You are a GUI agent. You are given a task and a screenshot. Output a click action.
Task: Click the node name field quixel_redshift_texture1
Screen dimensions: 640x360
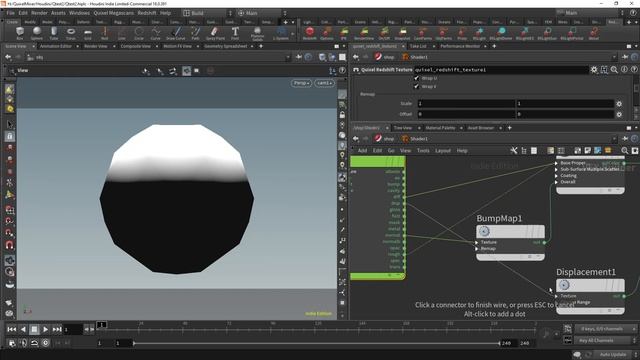501,70
